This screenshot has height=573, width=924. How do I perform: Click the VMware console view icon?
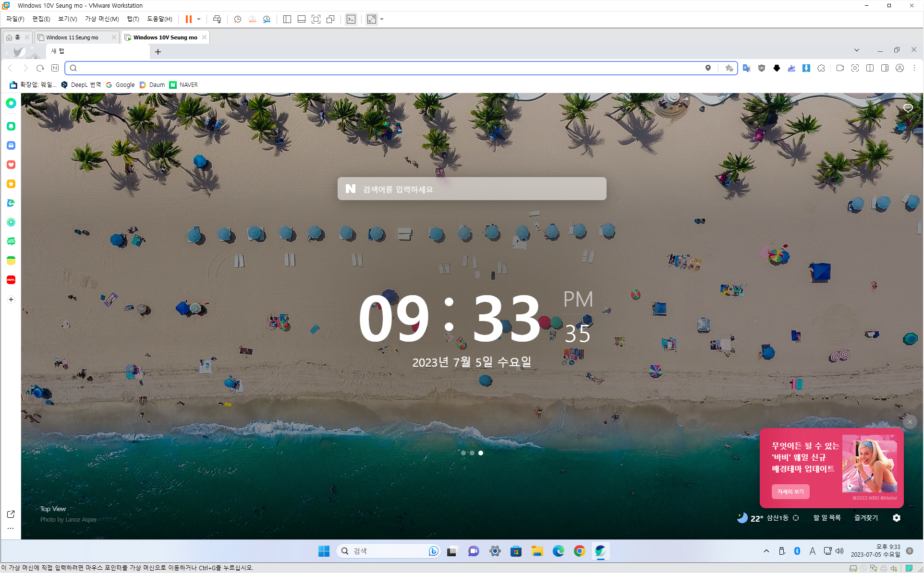[351, 19]
